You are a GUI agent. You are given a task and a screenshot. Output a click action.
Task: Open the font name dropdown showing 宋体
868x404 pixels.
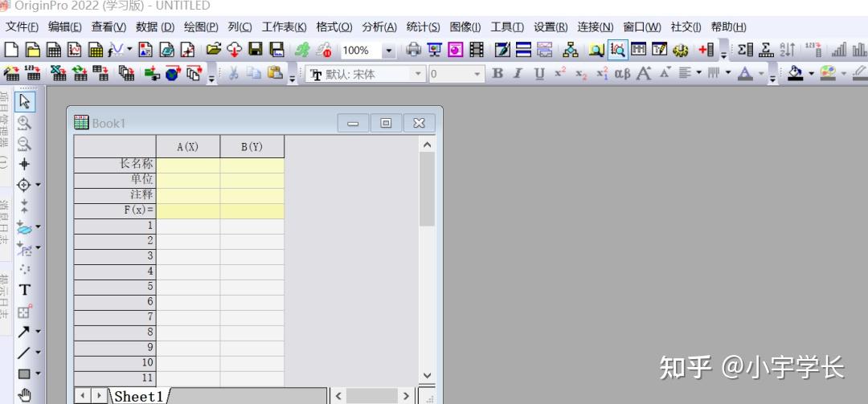click(418, 74)
